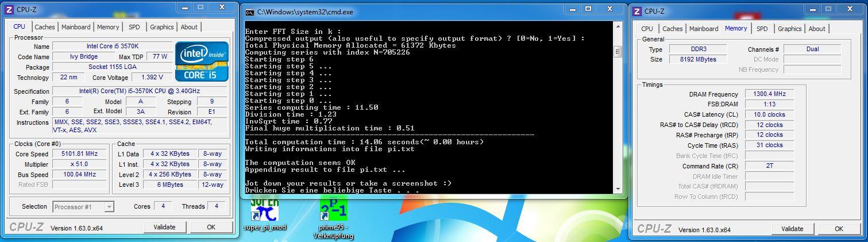Open Caches tab in right CPU-Z window
The image size is (868, 242).
point(672,29)
